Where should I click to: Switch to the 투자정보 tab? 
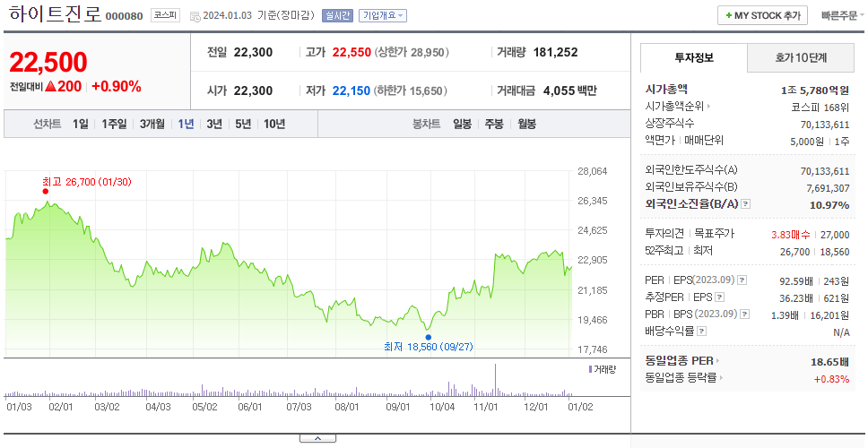694,57
